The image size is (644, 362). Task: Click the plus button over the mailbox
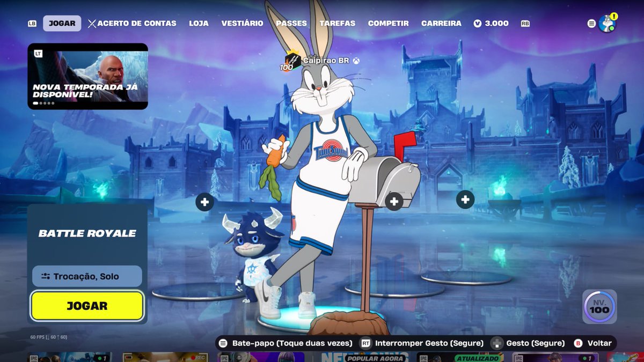pyautogui.click(x=394, y=202)
